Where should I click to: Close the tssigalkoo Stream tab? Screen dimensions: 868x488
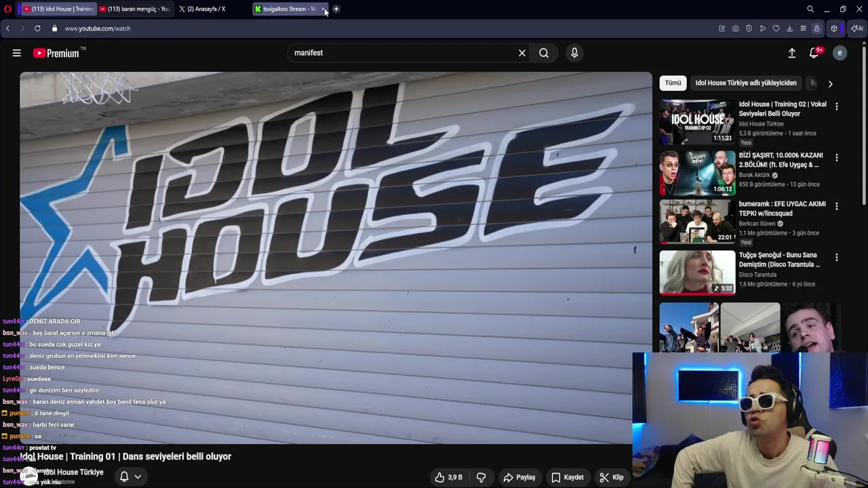(x=324, y=9)
